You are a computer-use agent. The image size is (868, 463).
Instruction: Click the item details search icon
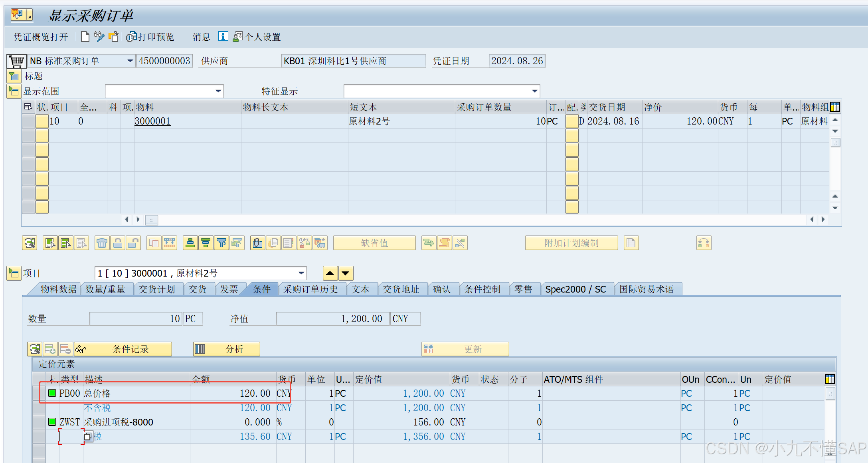point(30,243)
